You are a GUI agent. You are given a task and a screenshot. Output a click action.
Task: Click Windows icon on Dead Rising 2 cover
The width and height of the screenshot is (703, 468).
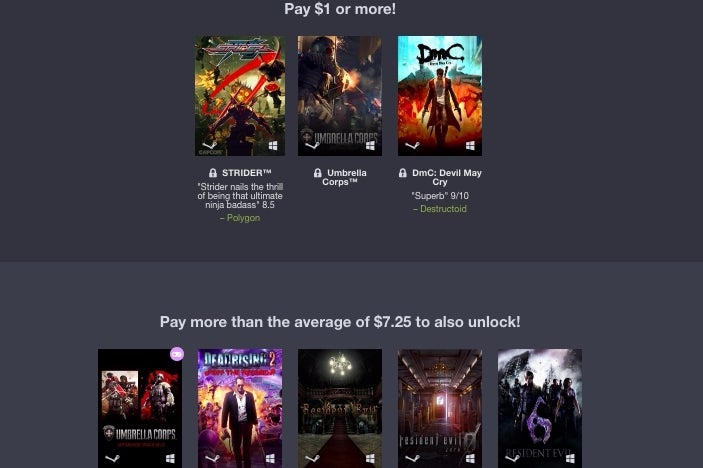(x=270, y=458)
